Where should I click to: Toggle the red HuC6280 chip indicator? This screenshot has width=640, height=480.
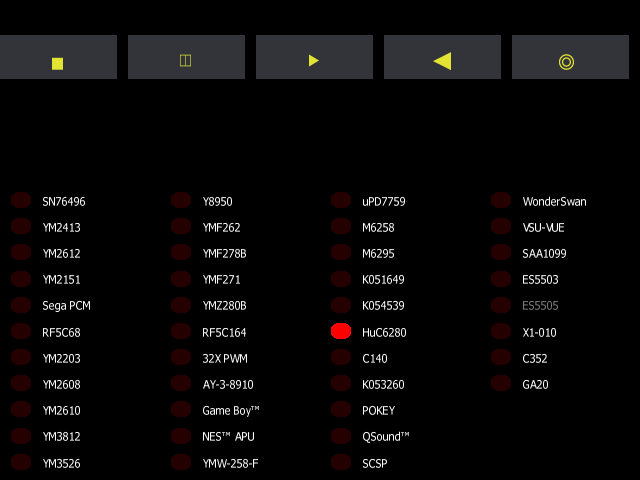(341, 331)
